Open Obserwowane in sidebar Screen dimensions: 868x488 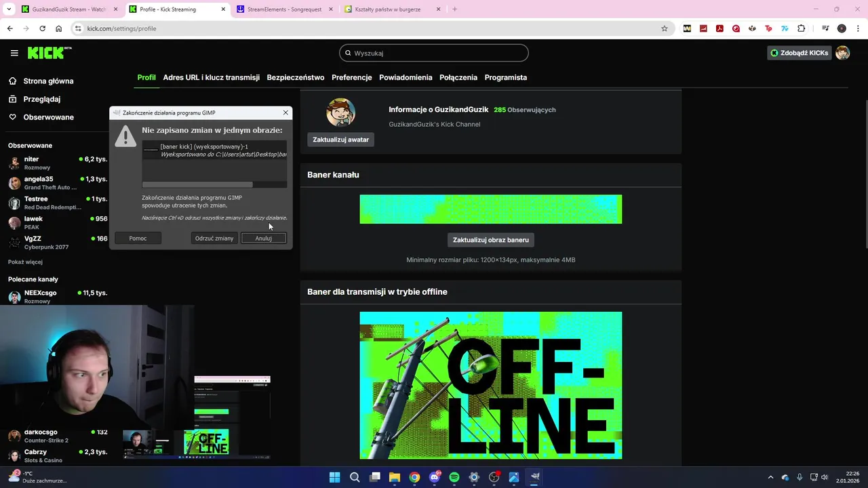click(x=48, y=117)
